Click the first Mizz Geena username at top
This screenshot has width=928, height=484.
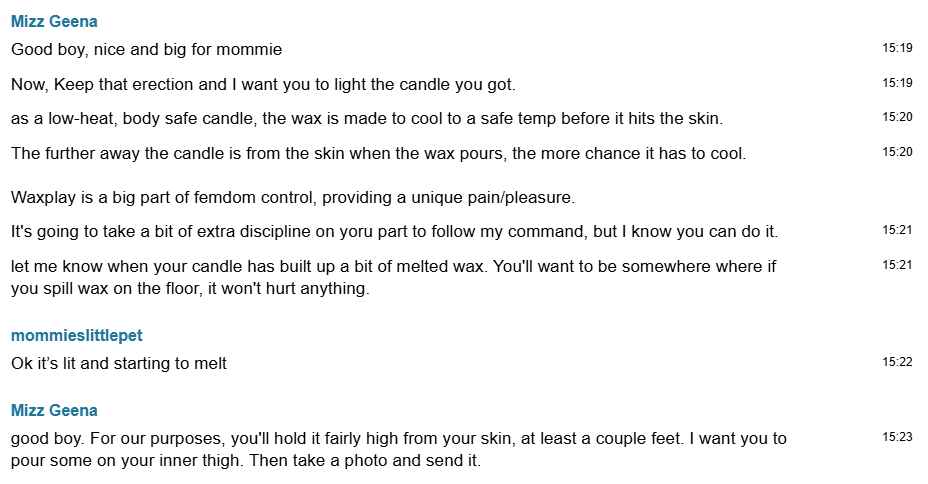point(54,22)
